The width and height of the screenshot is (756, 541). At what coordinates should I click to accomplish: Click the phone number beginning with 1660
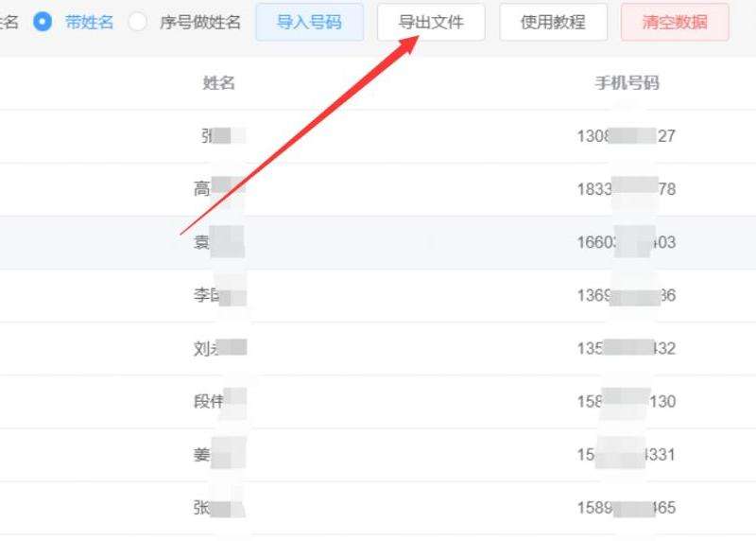tap(626, 242)
